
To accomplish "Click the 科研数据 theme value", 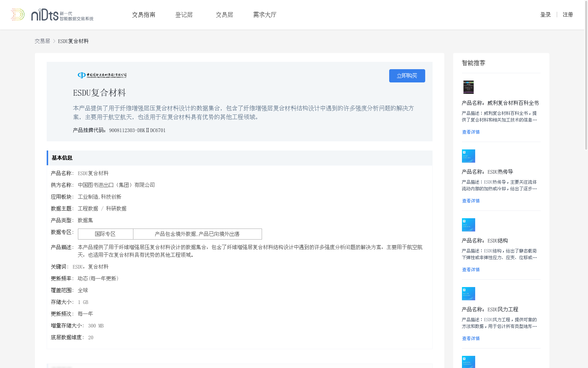I will [116, 209].
